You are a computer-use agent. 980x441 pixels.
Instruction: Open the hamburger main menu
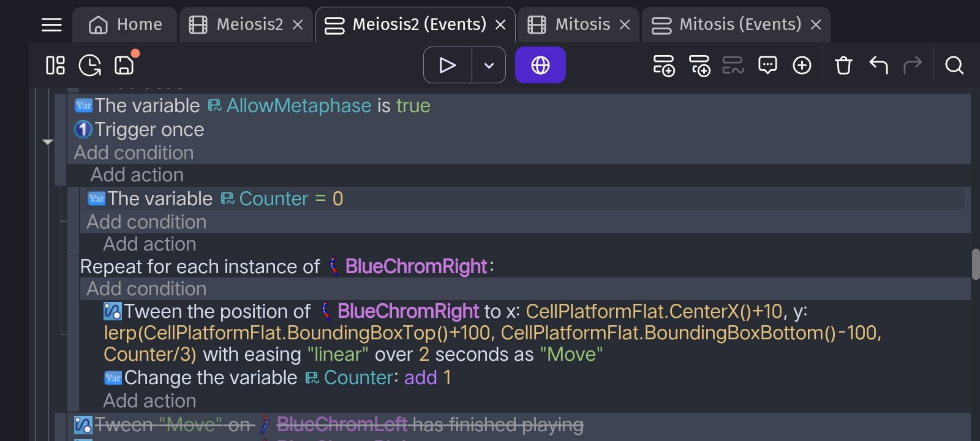tap(51, 25)
